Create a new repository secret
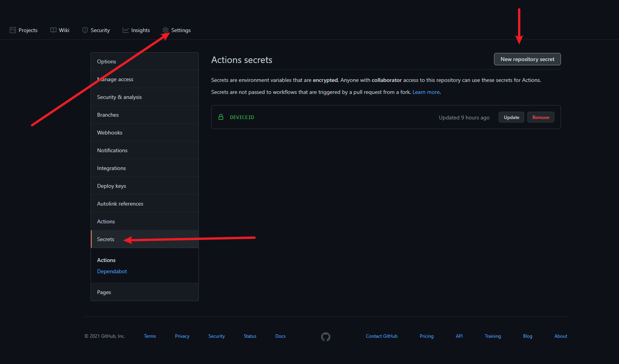This screenshot has height=364, width=619. click(527, 59)
